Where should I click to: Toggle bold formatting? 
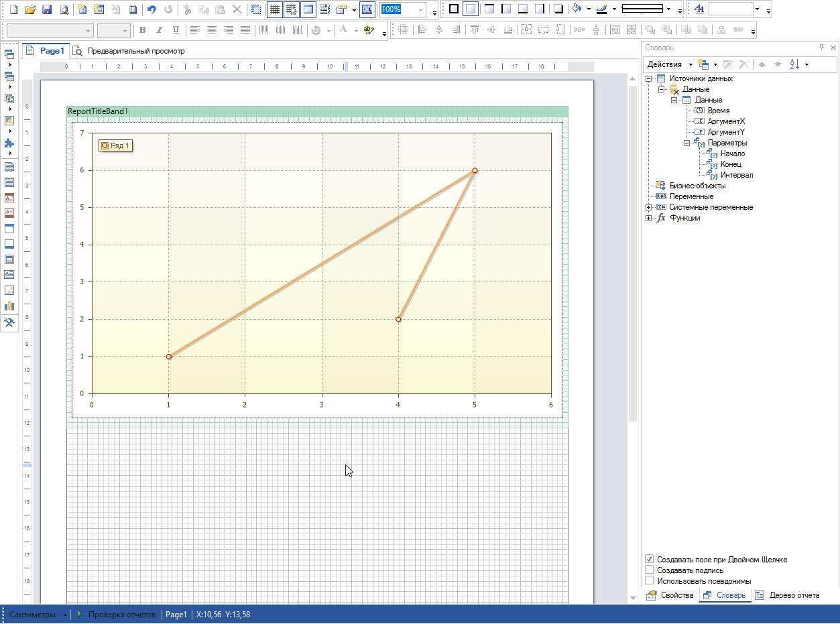(143, 30)
